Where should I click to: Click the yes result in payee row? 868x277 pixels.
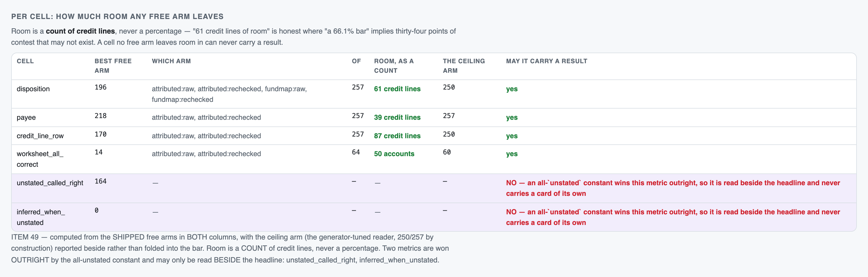[512, 118]
